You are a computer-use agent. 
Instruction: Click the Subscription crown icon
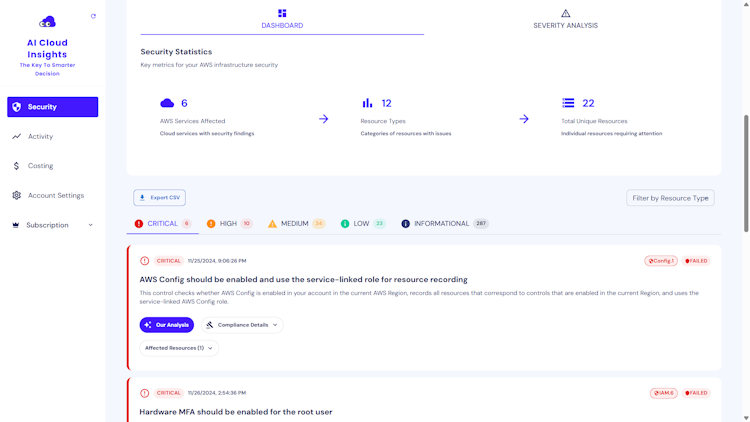15,225
